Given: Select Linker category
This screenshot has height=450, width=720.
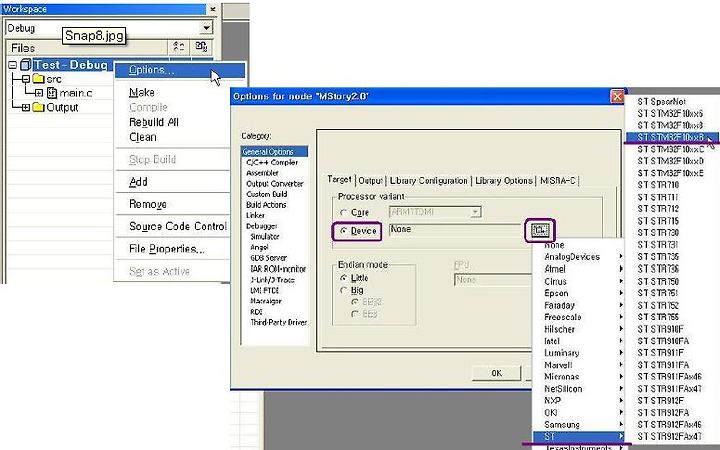Looking at the screenshot, I should tap(255, 215).
